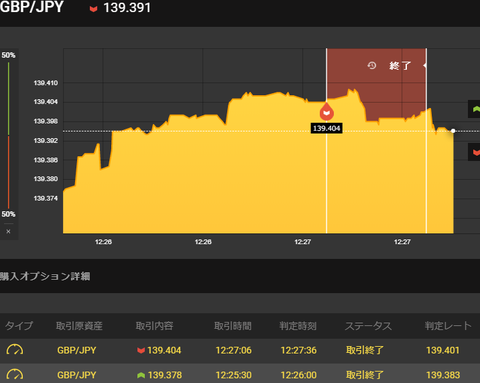Screen dimensions: 480x383
Task: Click the settlement rate 139.383
Action: (x=443, y=375)
